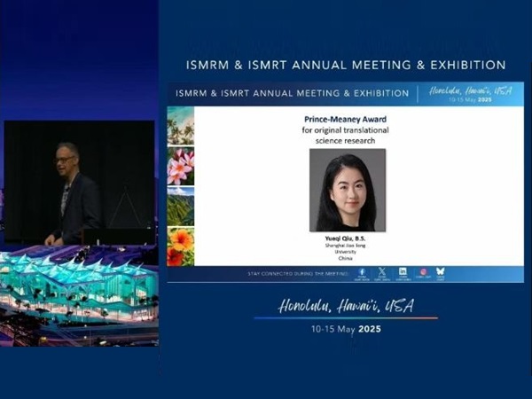Click the Facebook icon in slide footer
Screen dimensions: 532x399
pos(362,272)
